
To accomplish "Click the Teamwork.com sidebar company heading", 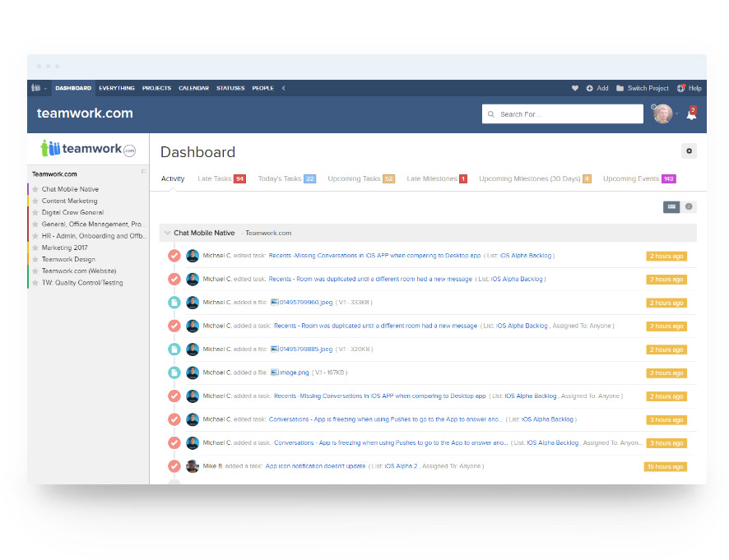I will pos(54,174).
